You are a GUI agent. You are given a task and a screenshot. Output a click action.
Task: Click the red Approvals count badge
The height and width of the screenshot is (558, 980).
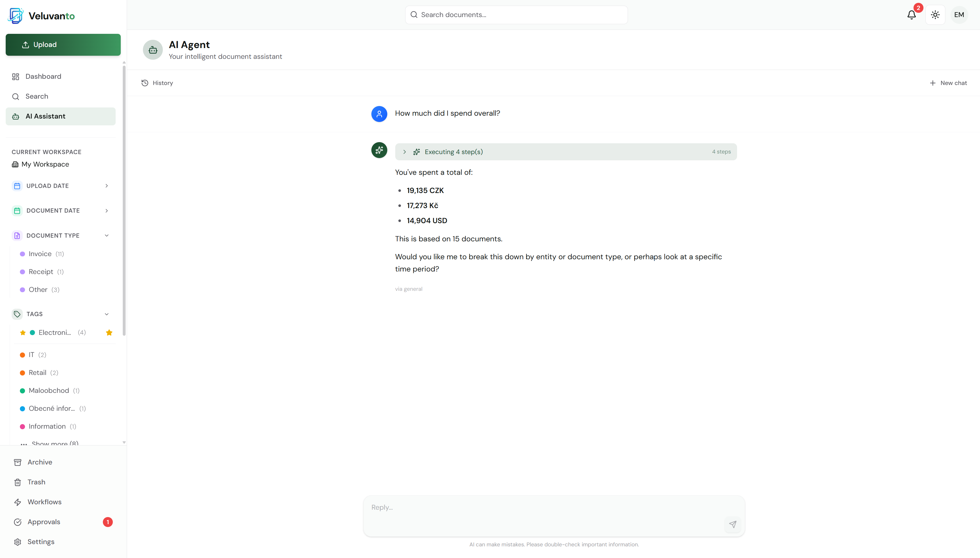(108, 522)
